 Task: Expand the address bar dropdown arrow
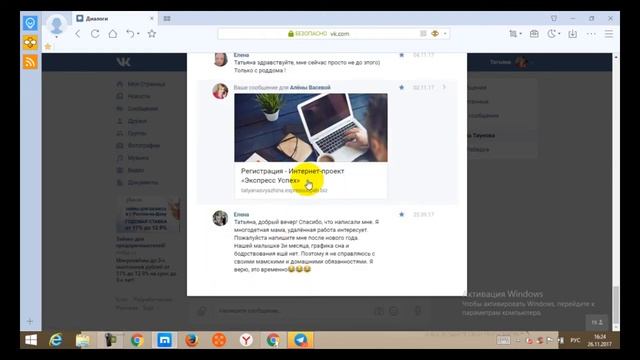pyautogui.click(x=445, y=34)
